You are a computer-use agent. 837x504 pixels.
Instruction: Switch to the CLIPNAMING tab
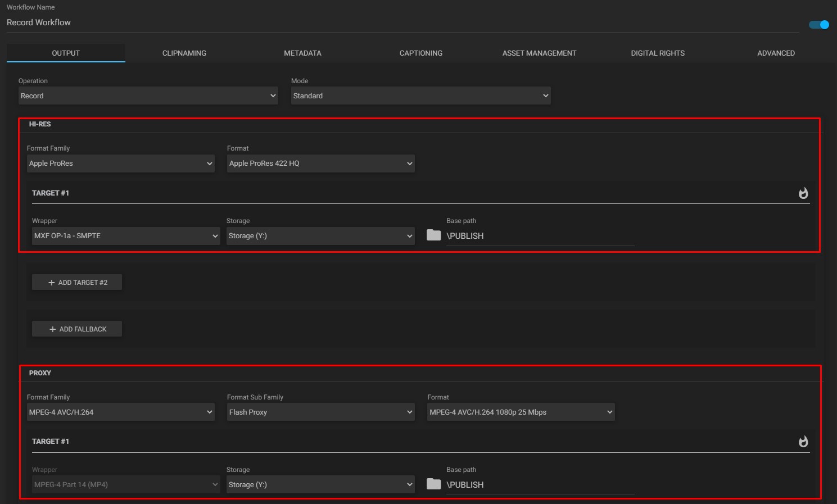click(x=184, y=53)
